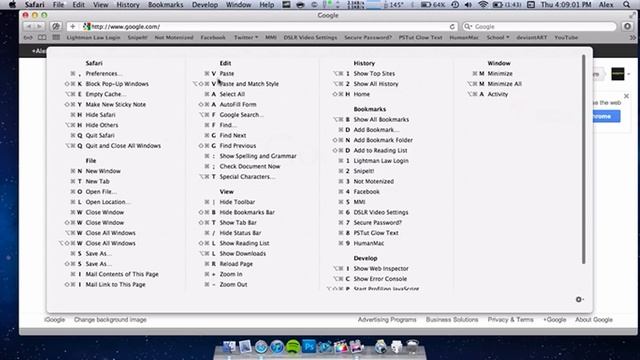Open Spotify from the Dock
The image size is (640, 360).
[x=293, y=347]
